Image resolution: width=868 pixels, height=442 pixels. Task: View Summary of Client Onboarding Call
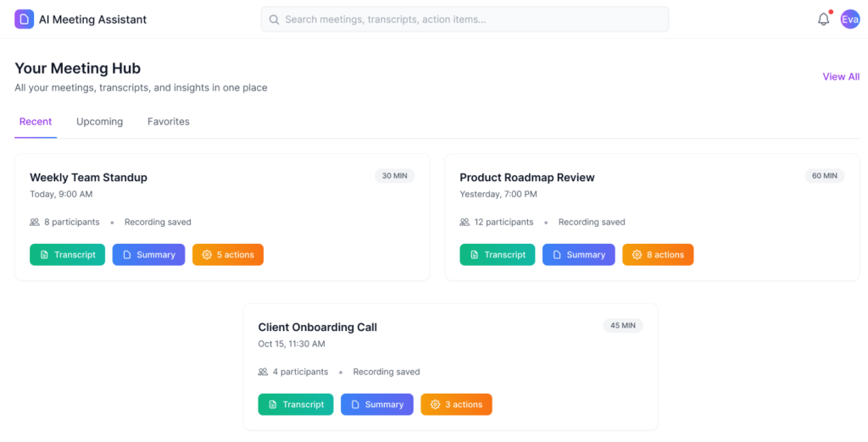(x=376, y=405)
